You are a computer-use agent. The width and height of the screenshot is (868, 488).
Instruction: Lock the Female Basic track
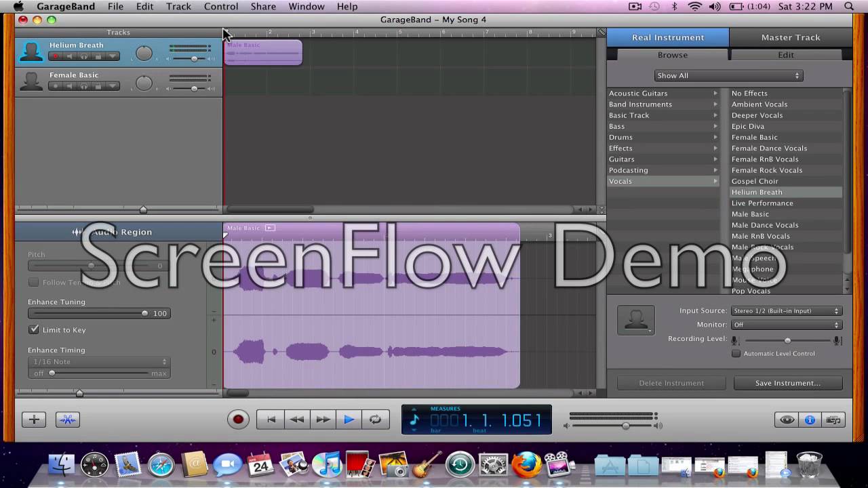click(98, 86)
